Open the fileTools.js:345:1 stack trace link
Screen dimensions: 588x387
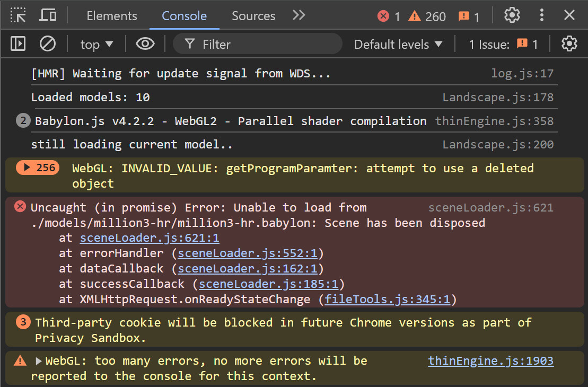(387, 300)
